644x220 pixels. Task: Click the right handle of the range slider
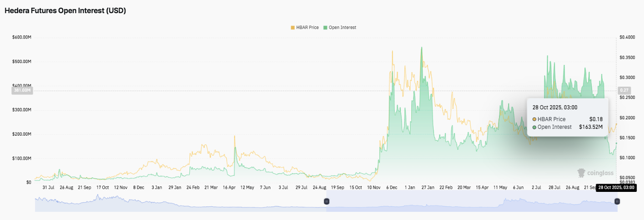[x=617, y=201]
